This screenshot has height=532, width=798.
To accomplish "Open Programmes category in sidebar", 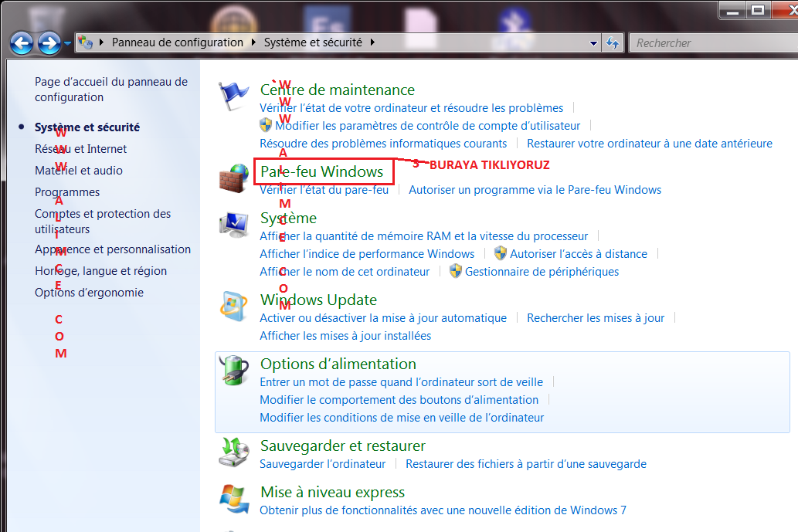I will [x=67, y=192].
